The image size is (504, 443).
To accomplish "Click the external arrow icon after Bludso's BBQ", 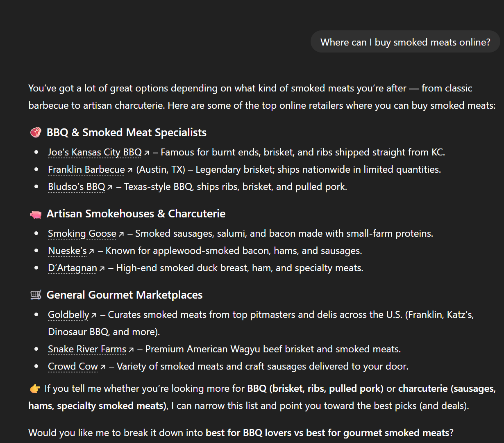I will [x=110, y=187].
